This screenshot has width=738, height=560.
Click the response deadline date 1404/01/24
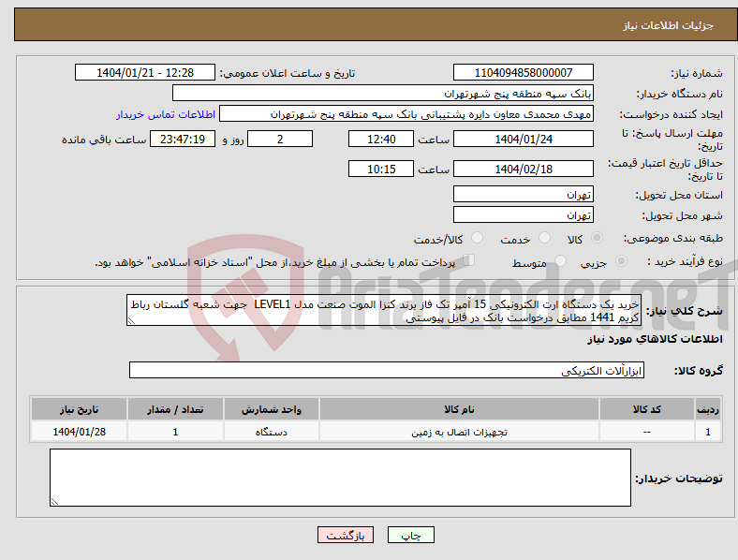pos(523,139)
